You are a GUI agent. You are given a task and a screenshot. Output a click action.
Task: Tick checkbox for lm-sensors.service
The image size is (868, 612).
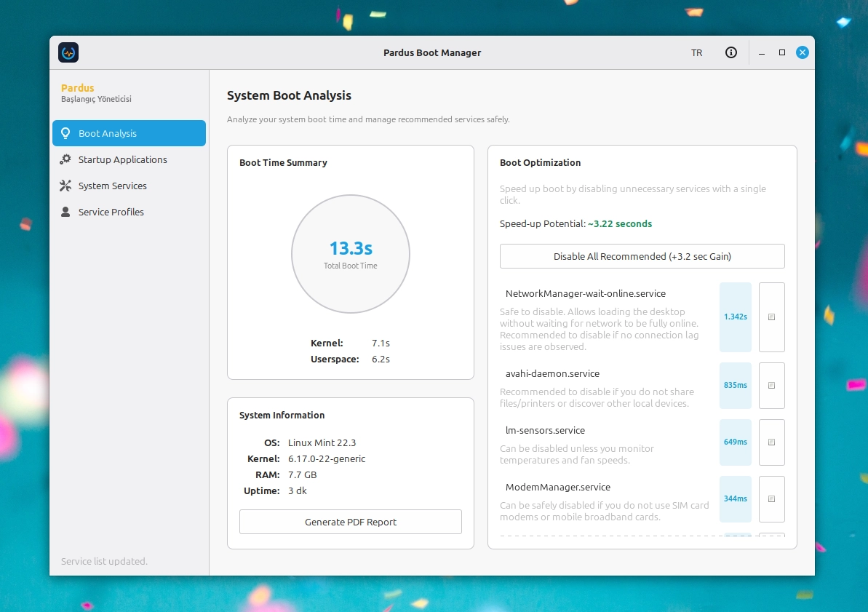coord(772,442)
